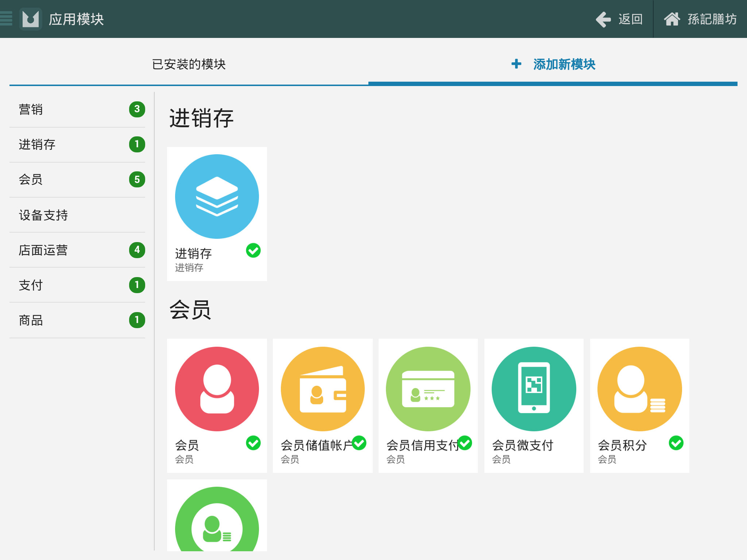
Task: Select the 设备支持 category in sidebar
Action: pyautogui.click(x=77, y=215)
